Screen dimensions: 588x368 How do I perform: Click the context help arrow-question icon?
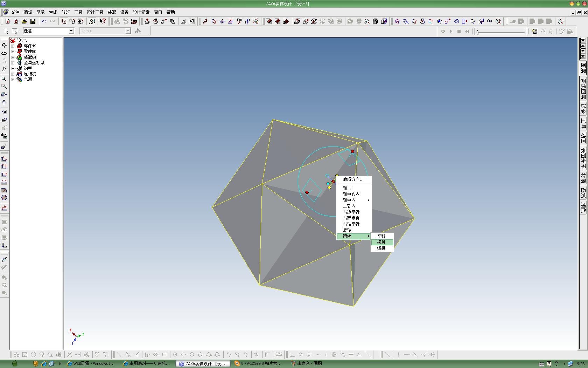pos(103,21)
